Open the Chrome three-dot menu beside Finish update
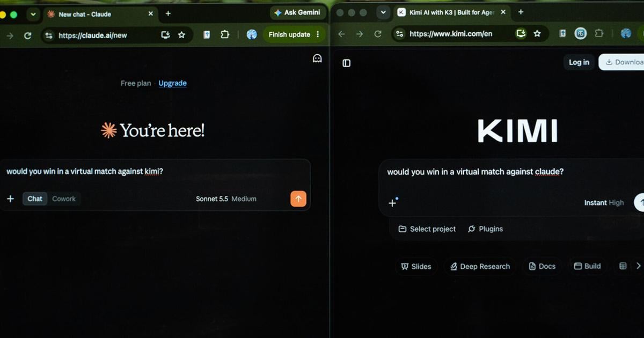This screenshot has height=338, width=644. pyautogui.click(x=318, y=34)
